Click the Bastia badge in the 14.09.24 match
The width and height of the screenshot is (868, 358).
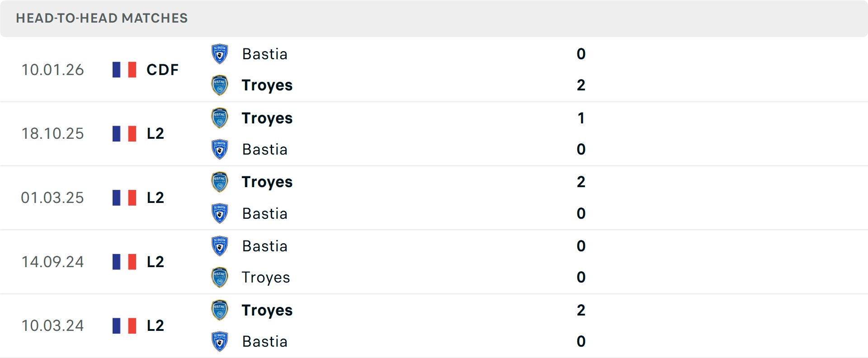(220, 245)
